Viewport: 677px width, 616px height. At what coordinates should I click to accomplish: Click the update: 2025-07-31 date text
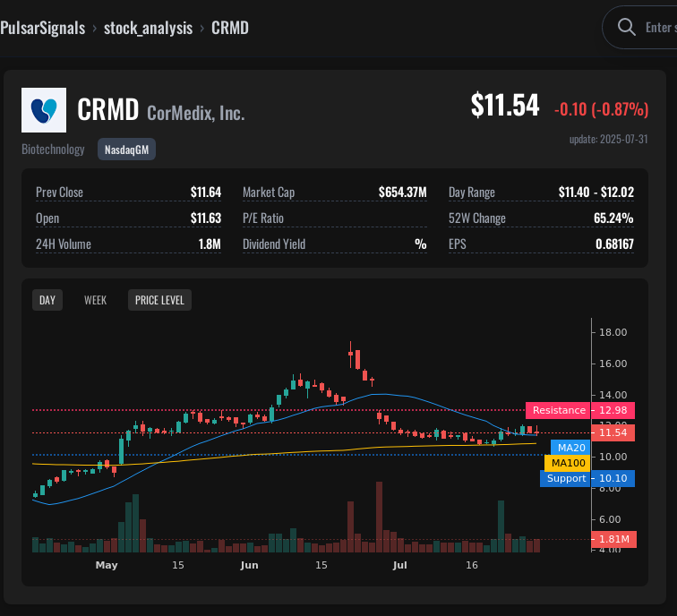coord(608,139)
